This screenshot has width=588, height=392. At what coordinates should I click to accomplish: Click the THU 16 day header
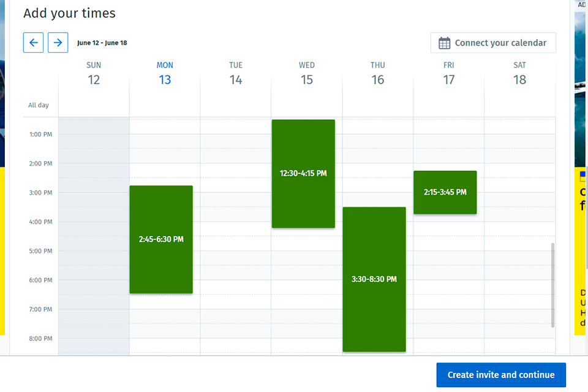tap(378, 73)
